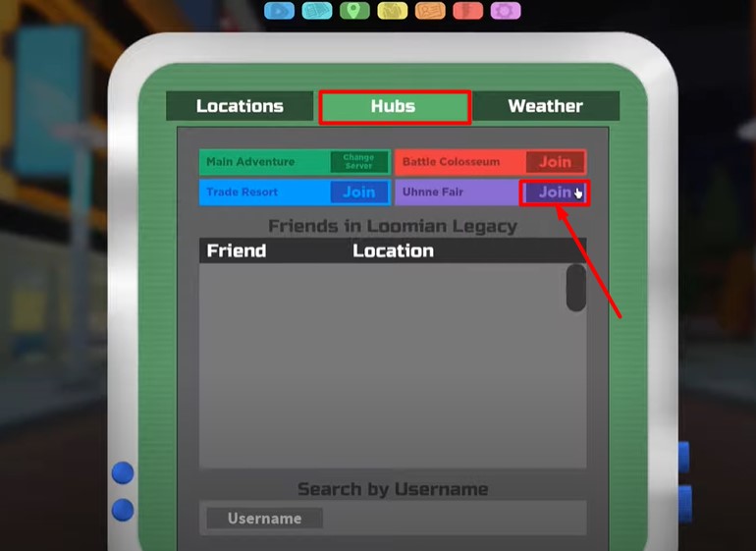
Task: Click the Uhnne Fair label
Action: tap(432, 193)
